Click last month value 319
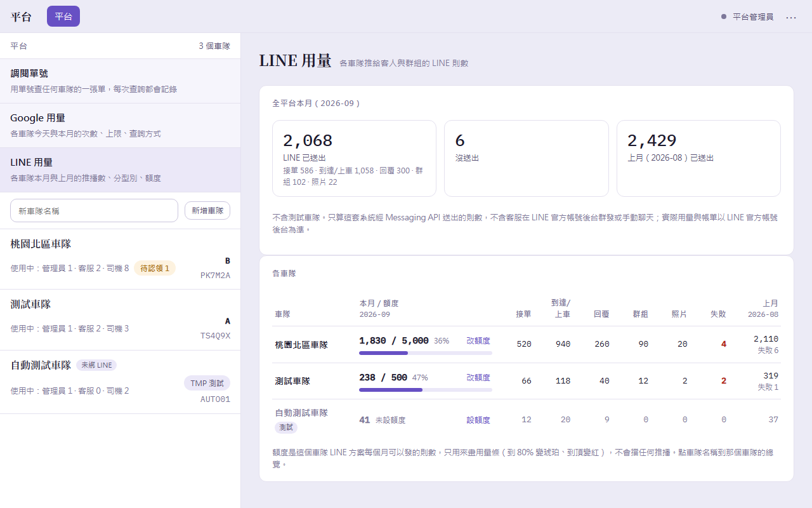Viewport: 812px width, 508px height. coord(771,376)
